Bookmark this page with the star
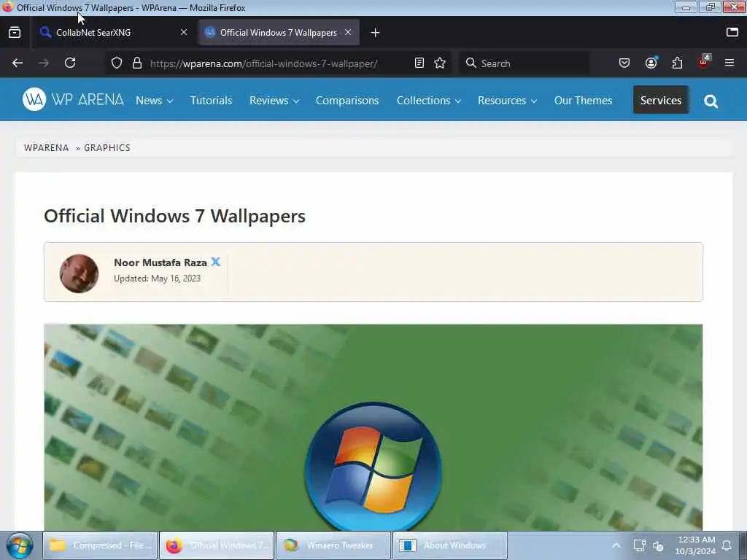The width and height of the screenshot is (747, 560). coord(440,63)
